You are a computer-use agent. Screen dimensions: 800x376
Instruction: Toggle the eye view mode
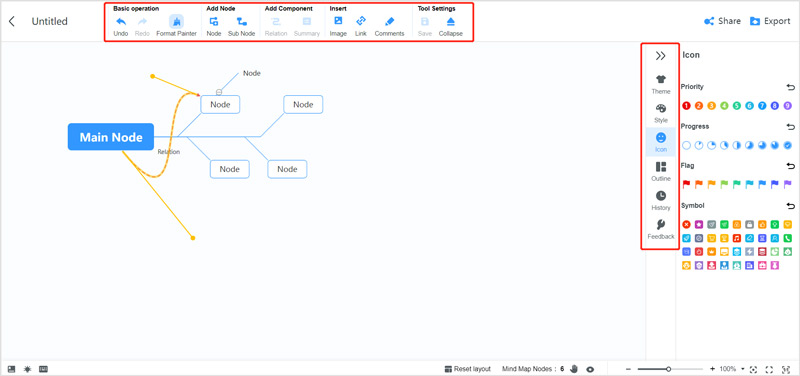pyautogui.click(x=590, y=369)
